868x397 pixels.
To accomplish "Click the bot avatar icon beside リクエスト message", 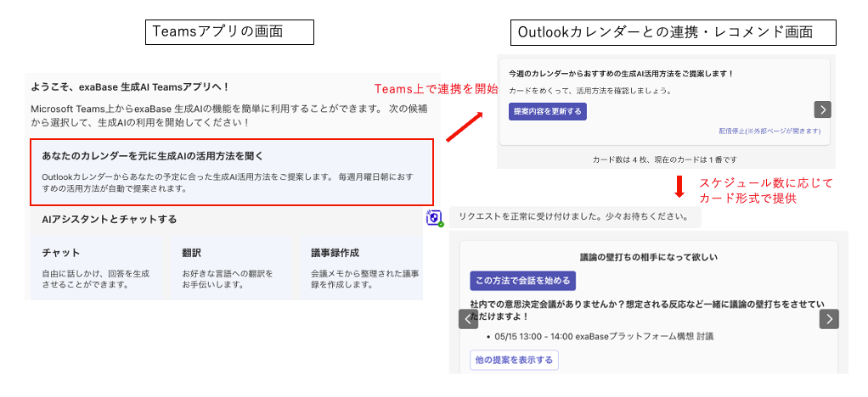I will [x=435, y=218].
